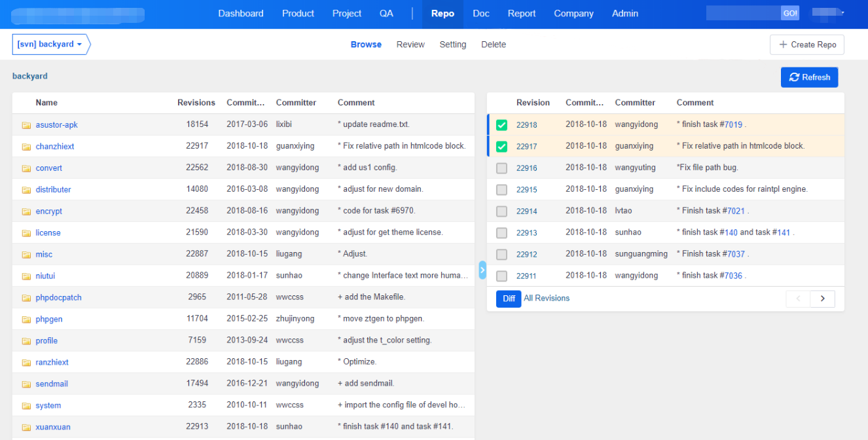Check the box for revision 22916
Screen dimensions: 868x440
tap(501, 168)
